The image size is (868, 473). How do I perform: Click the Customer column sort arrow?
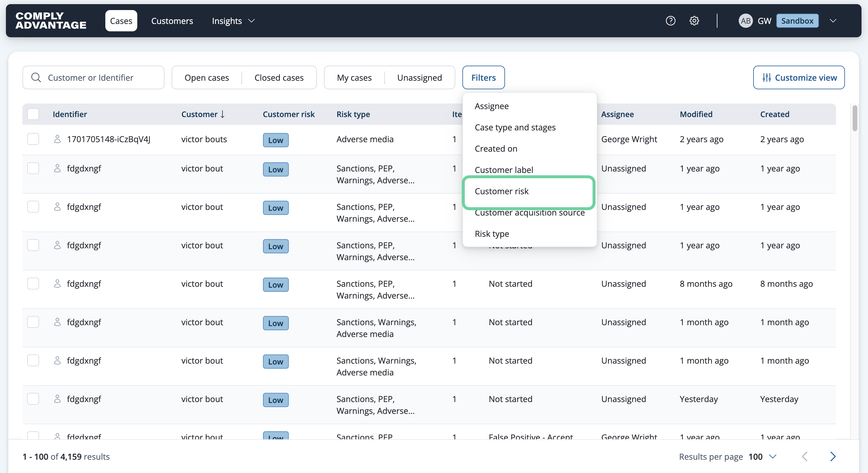click(x=223, y=114)
